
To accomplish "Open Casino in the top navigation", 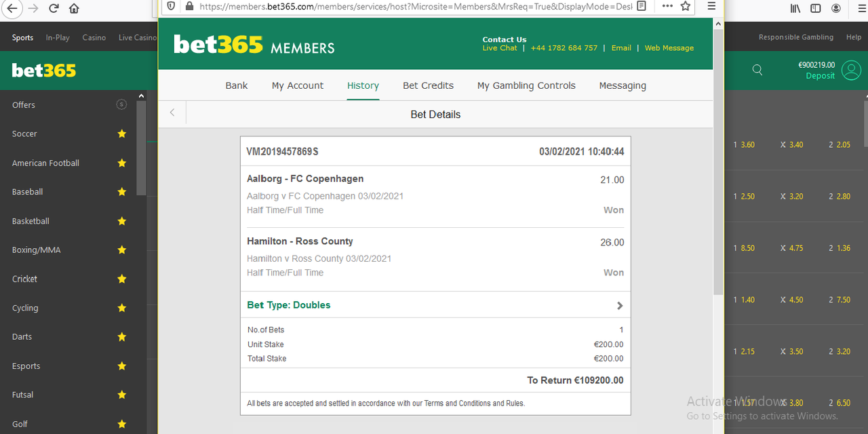I will click(x=94, y=37).
